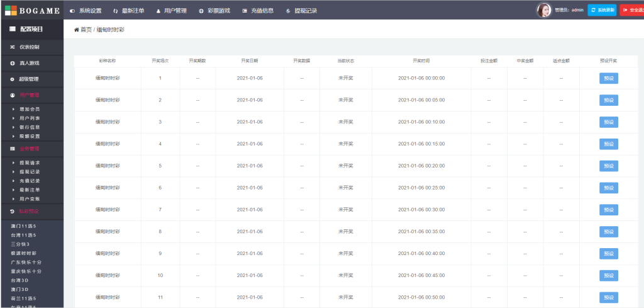This screenshot has height=308, width=644.
Task: Click the 彩票游戏 plus icon in top bar
Action: (201, 11)
